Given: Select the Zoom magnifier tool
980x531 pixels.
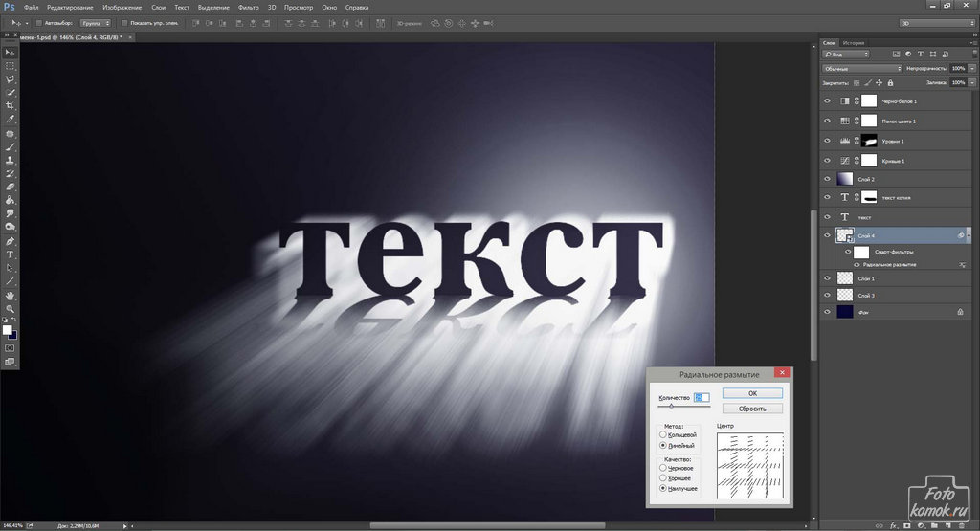Looking at the screenshot, I should 10,309.
